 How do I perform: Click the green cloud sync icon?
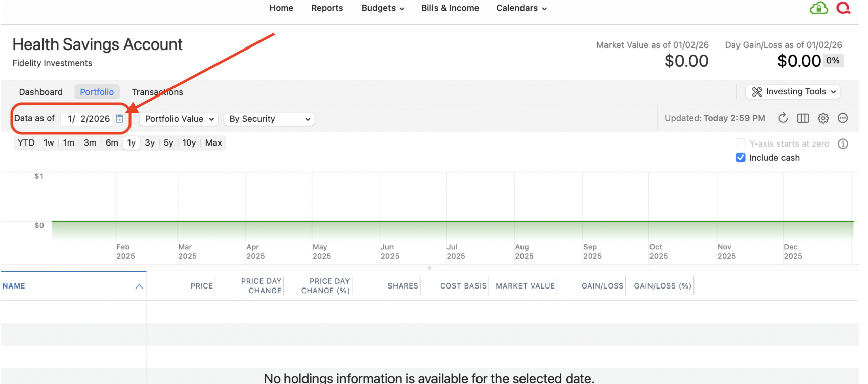(818, 8)
